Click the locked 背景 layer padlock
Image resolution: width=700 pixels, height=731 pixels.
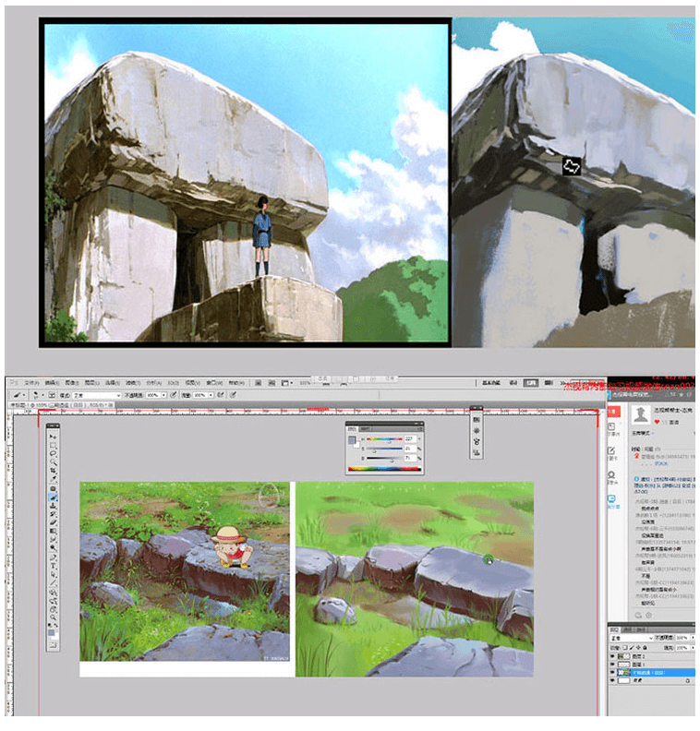point(688,681)
